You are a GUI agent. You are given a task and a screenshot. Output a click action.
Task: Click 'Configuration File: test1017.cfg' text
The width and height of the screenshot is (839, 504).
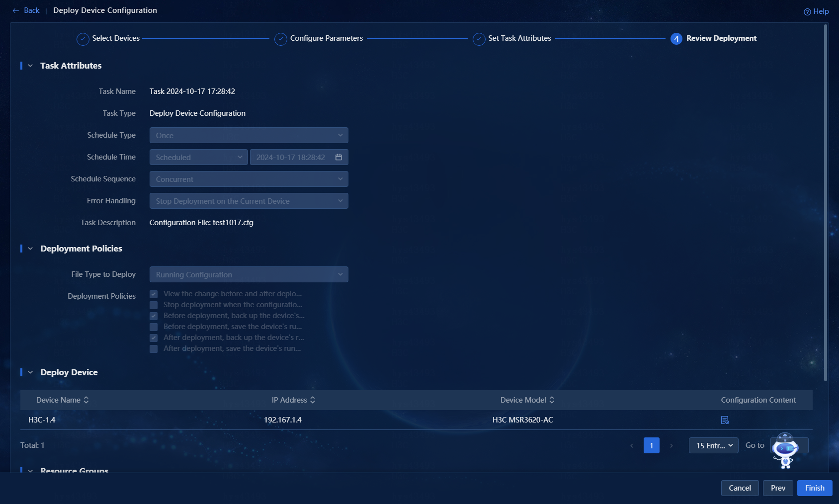coord(201,223)
